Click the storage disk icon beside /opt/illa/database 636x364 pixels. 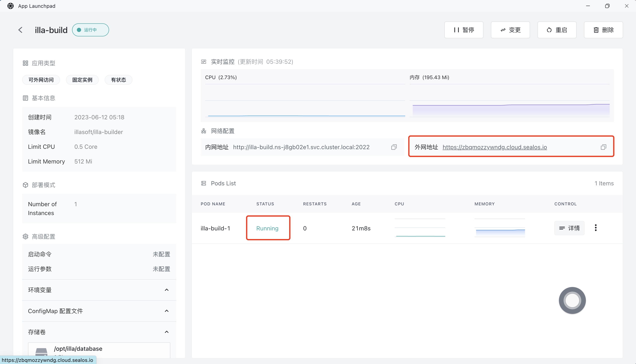41,352
